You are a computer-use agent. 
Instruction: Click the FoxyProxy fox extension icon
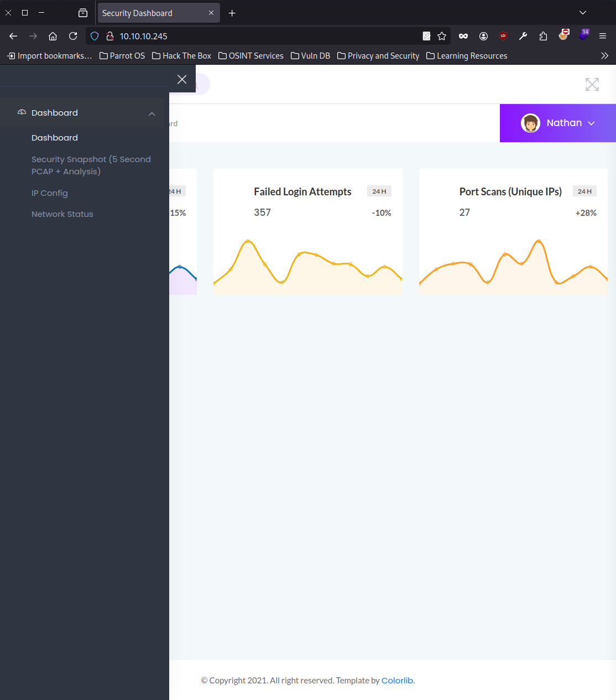[563, 35]
